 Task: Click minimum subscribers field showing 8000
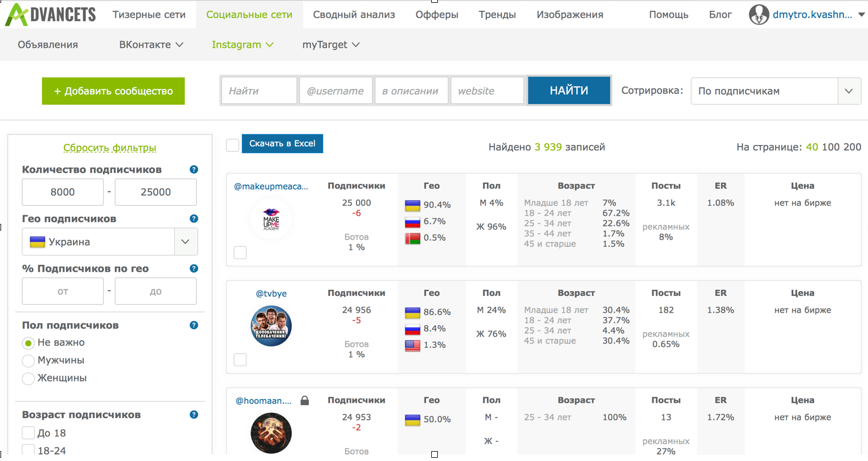63,192
